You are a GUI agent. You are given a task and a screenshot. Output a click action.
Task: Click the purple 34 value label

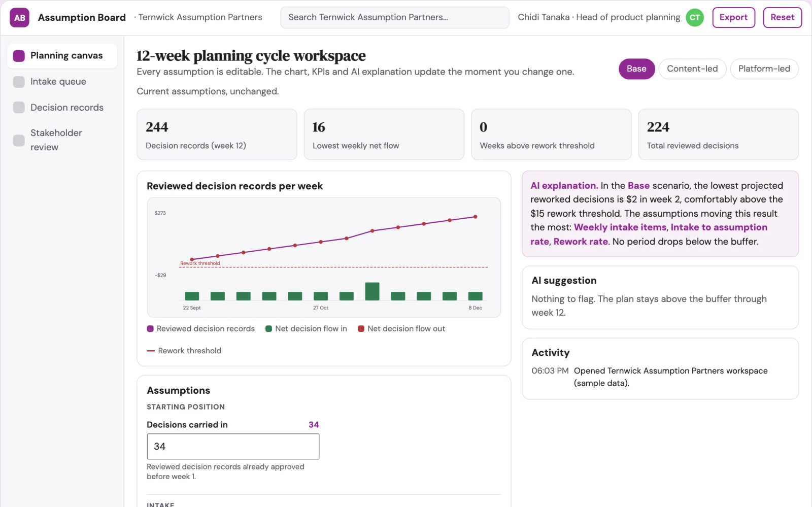point(314,425)
